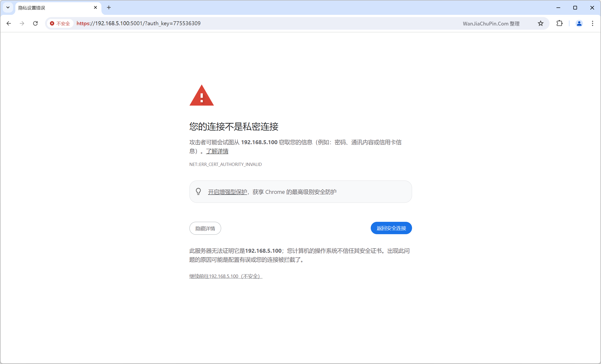This screenshot has width=601, height=364.
Task: Click the 隐藏详情 button
Action: [x=205, y=228]
